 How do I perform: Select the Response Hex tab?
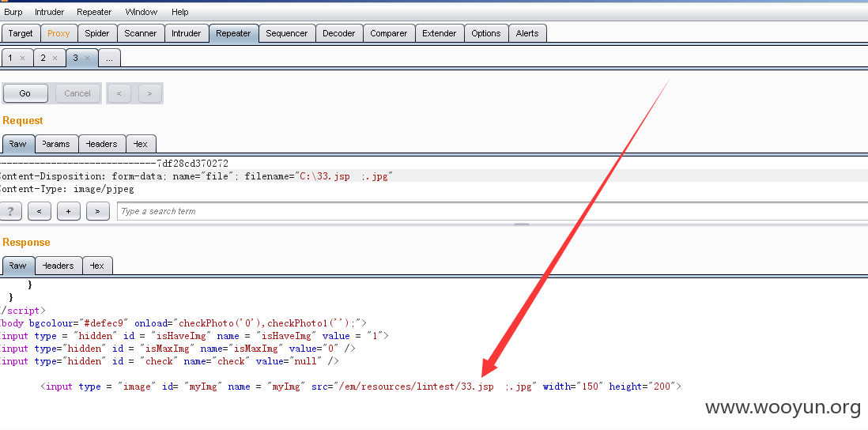(x=97, y=266)
